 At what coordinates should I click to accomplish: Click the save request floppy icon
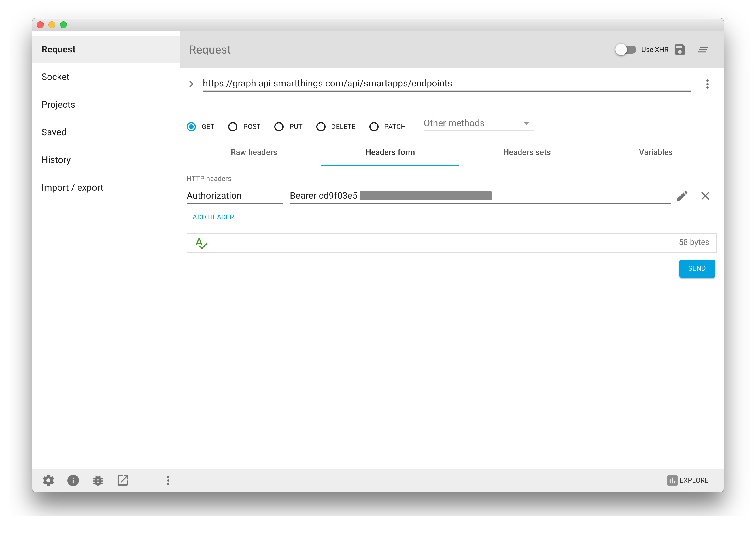pos(679,50)
